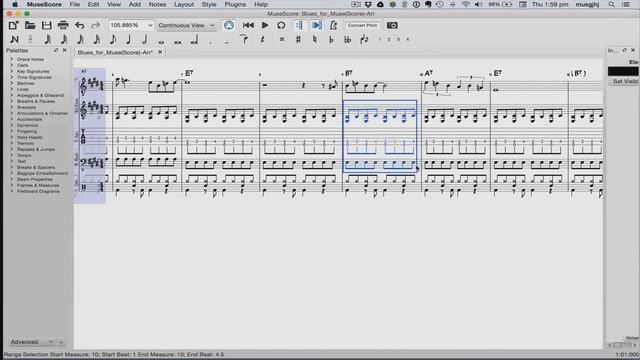
Task: Toggle the metronome
Action: (x=333, y=25)
